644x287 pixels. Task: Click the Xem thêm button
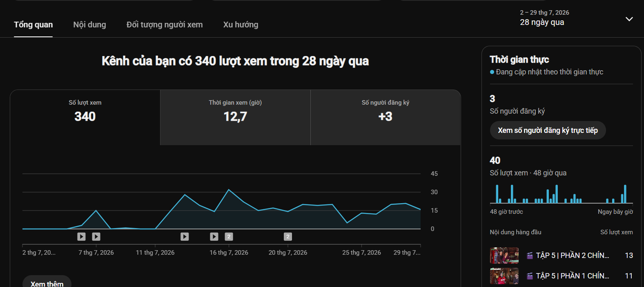47,283
